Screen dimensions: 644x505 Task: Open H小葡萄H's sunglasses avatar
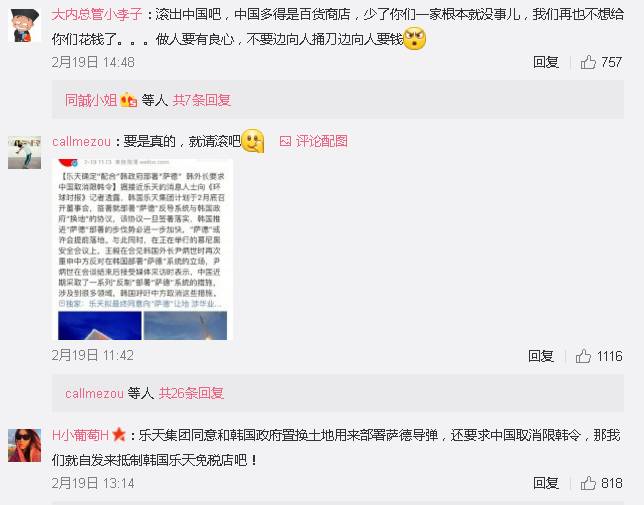tap(25, 445)
